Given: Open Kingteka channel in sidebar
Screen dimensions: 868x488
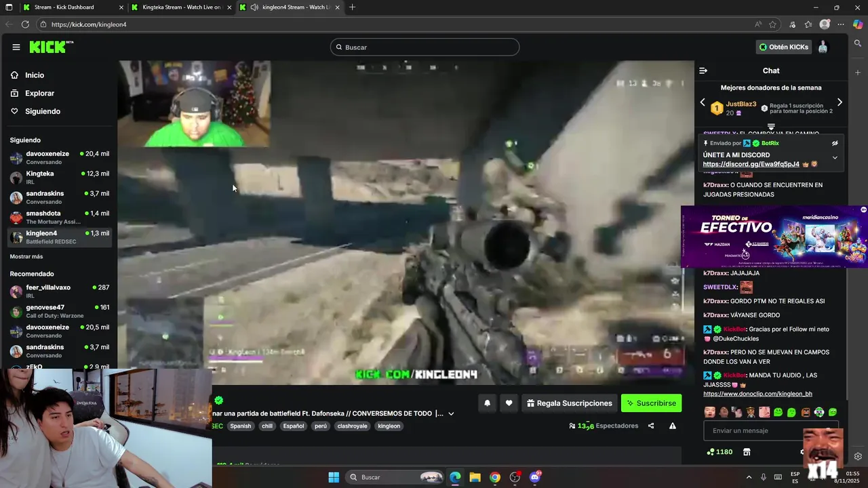Looking at the screenshot, I should (60, 178).
